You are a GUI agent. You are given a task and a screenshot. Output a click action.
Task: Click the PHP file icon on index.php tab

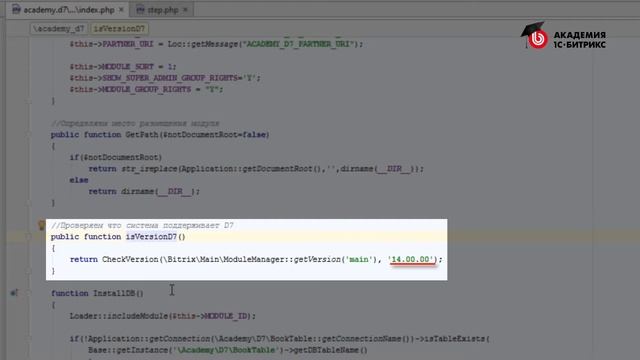tap(16, 10)
